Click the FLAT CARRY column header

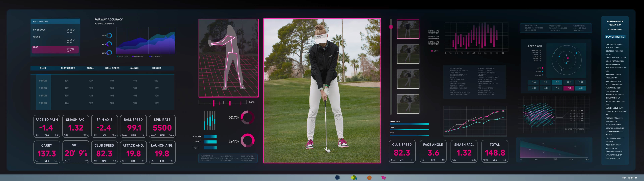coord(68,68)
